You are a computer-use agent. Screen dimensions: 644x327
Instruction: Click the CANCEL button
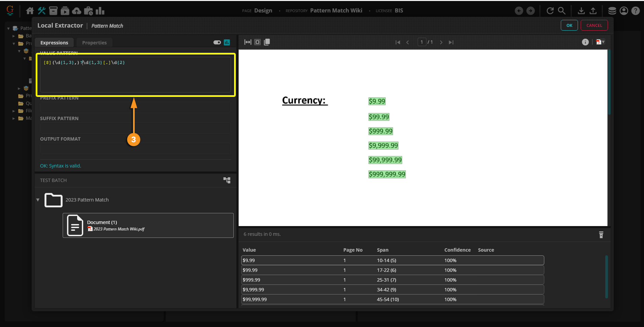click(594, 25)
